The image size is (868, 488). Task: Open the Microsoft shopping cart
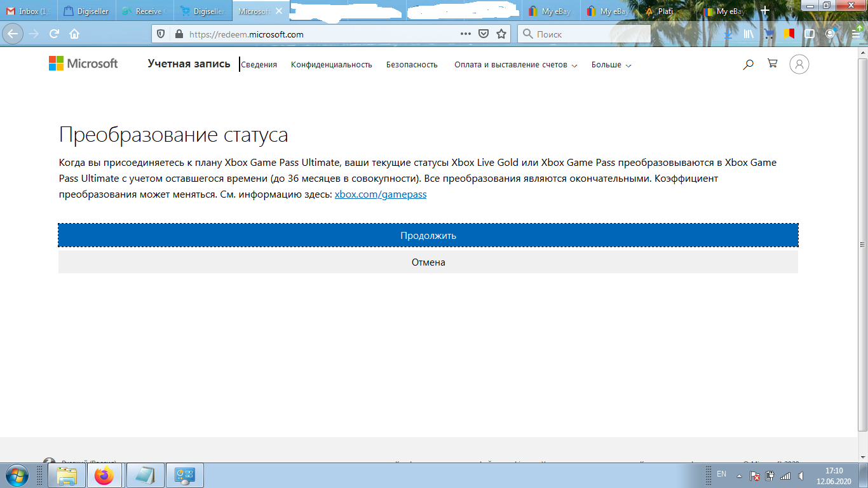point(773,64)
